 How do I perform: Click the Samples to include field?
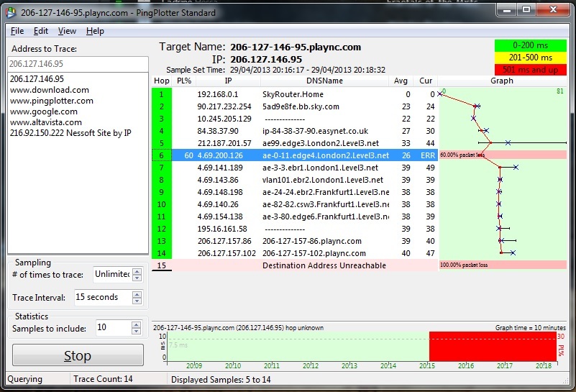pyautogui.click(x=113, y=327)
